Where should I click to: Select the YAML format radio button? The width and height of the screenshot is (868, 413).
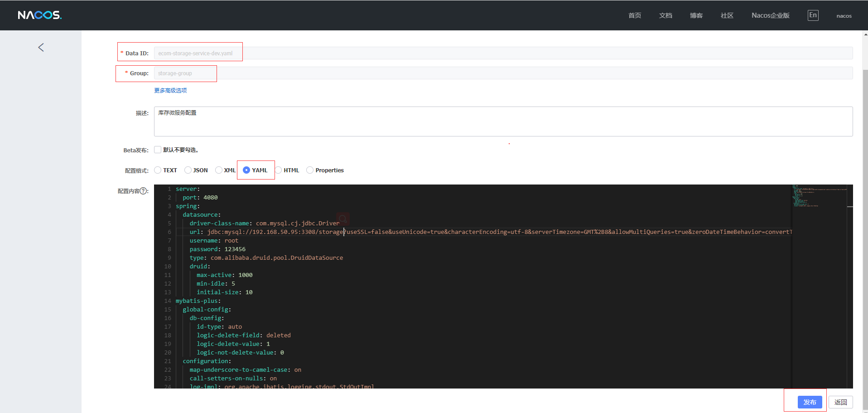coord(246,170)
